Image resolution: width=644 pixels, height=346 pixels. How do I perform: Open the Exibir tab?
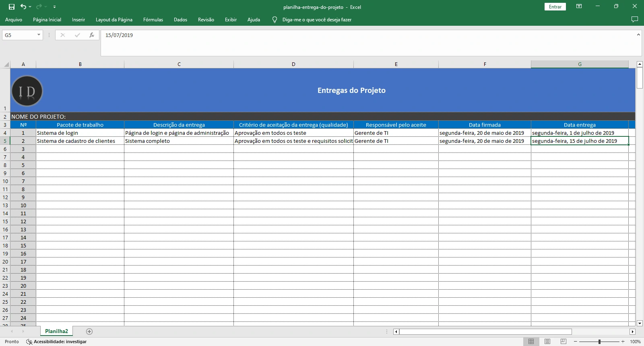231,19
